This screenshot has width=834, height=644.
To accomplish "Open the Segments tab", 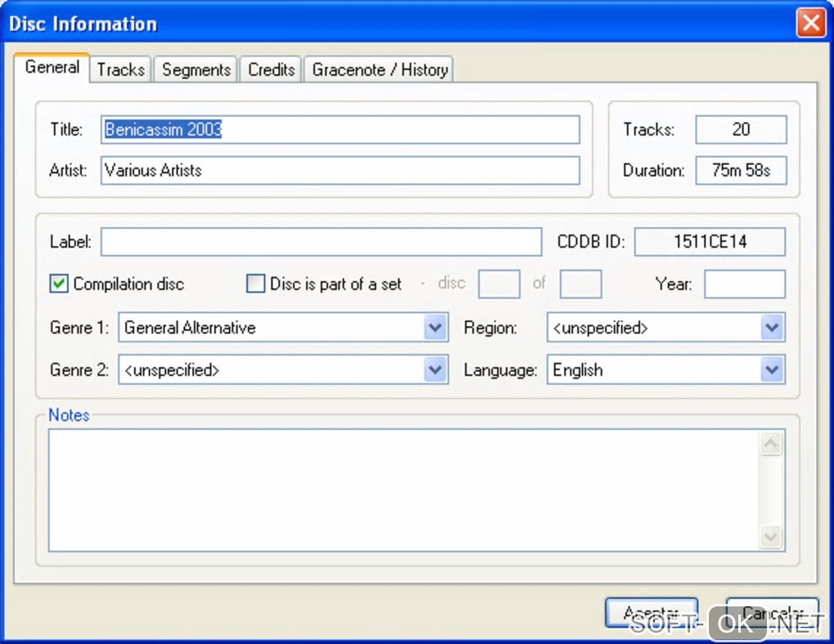I will pyautogui.click(x=196, y=70).
